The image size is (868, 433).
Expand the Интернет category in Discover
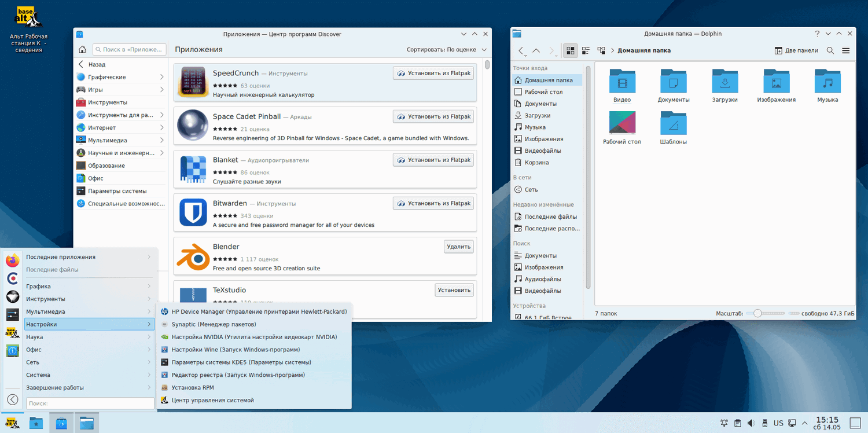pos(162,127)
